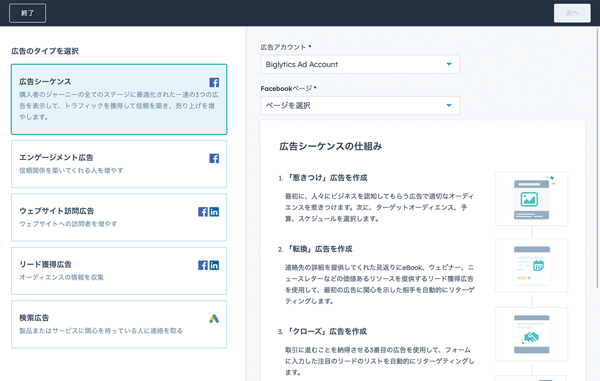
Task: Click the 終了 exit button
Action: point(27,13)
